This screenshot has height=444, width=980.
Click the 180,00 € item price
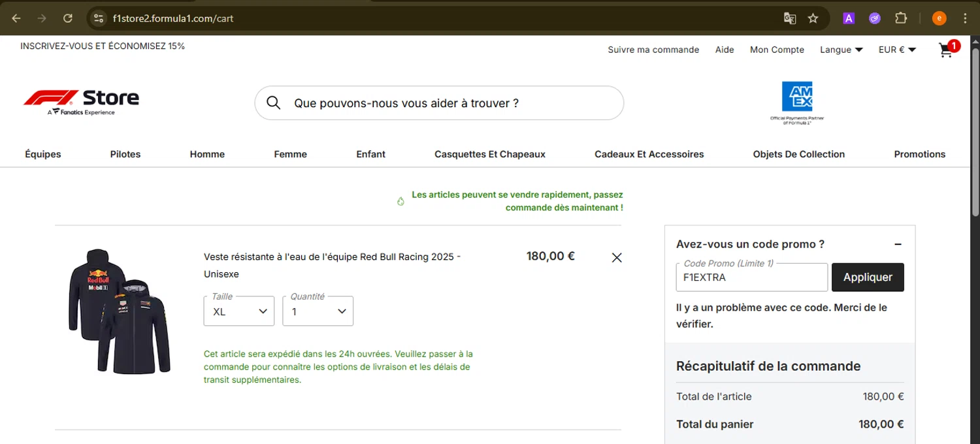551,256
